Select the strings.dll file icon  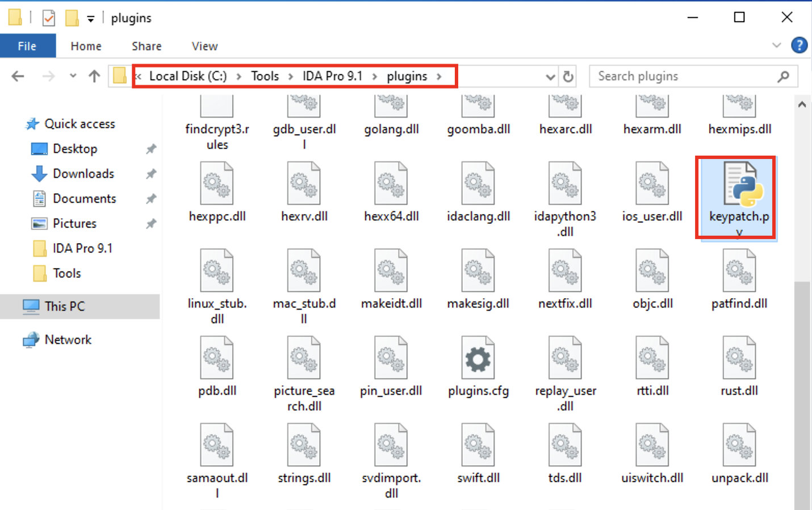click(x=304, y=445)
